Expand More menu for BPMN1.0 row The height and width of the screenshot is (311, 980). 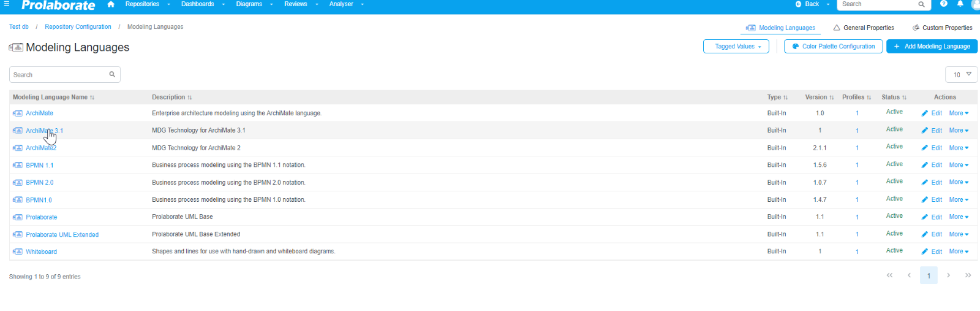pyautogui.click(x=959, y=200)
